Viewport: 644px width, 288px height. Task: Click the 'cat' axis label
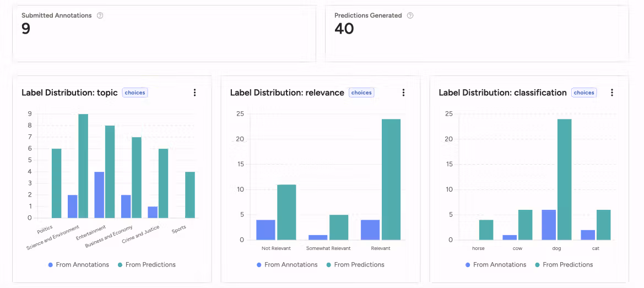[596, 248]
